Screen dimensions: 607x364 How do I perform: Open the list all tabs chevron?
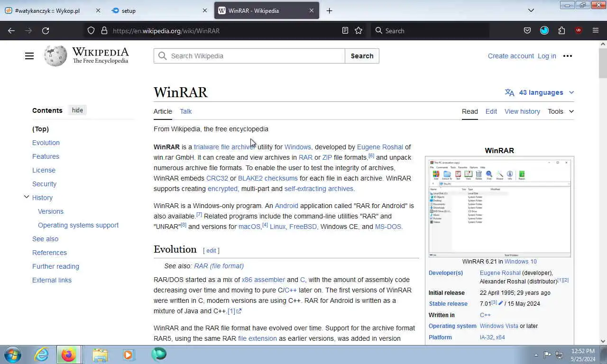[531, 10]
